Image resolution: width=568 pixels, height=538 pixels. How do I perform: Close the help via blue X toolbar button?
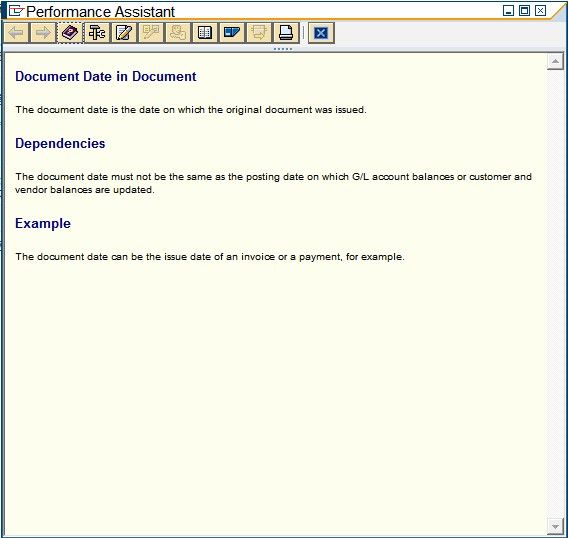point(321,33)
